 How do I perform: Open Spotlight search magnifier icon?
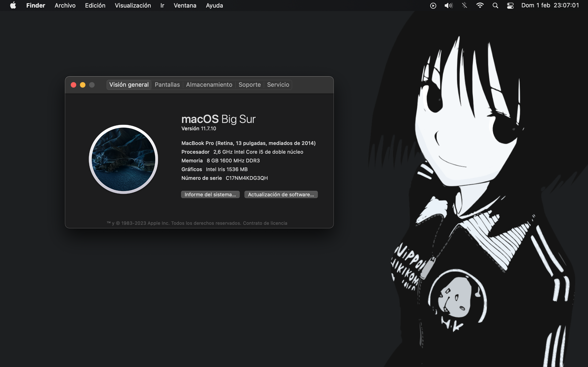coord(495,6)
